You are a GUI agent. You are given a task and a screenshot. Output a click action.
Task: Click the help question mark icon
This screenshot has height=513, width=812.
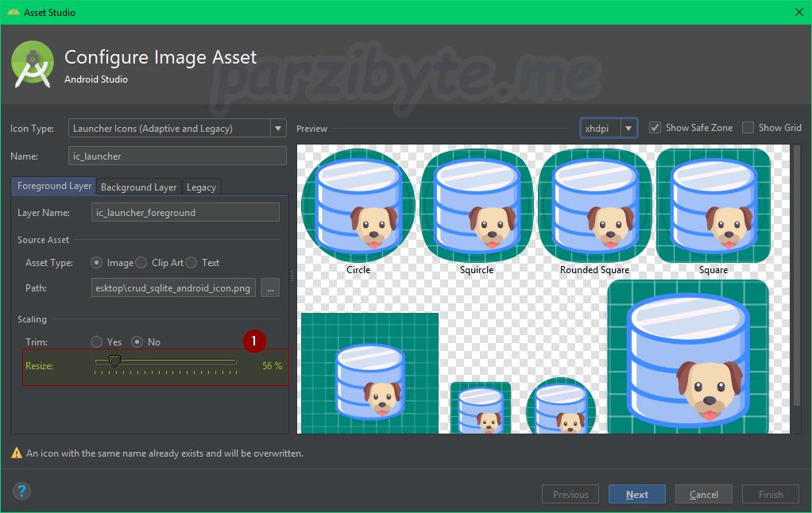[21, 491]
